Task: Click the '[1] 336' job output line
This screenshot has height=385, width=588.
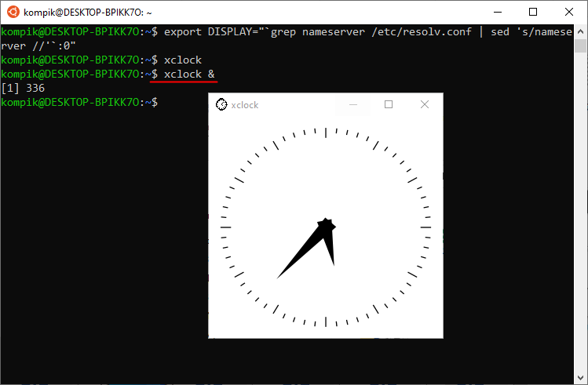Action: pos(24,88)
